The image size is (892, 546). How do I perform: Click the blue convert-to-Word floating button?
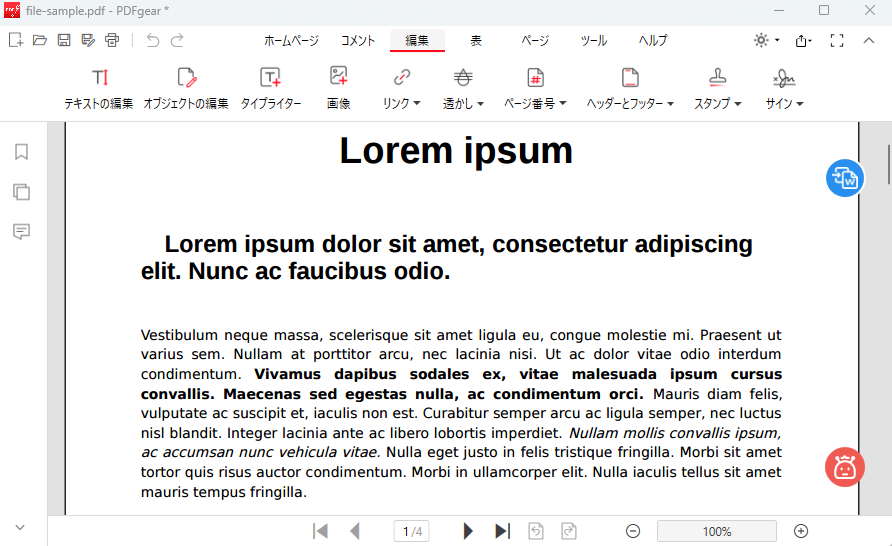pos(845,178)
